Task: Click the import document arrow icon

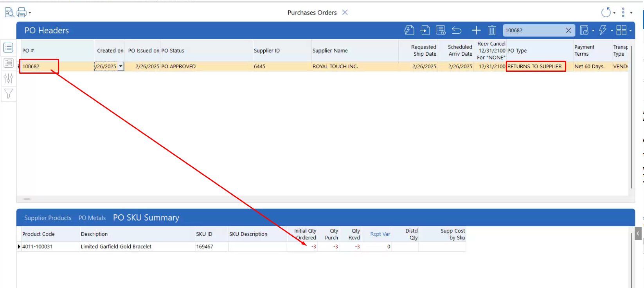Action: coord(425,30)
